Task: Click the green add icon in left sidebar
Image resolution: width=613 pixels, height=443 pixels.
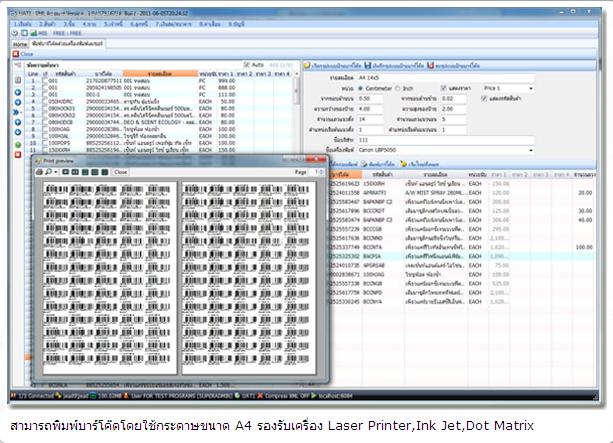Action: [17, 145]
